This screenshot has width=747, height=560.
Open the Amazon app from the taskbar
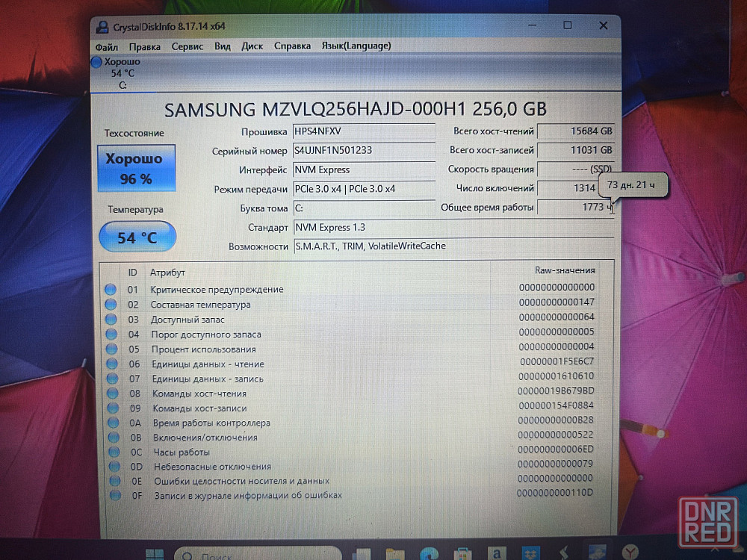[x=497, y=553]
